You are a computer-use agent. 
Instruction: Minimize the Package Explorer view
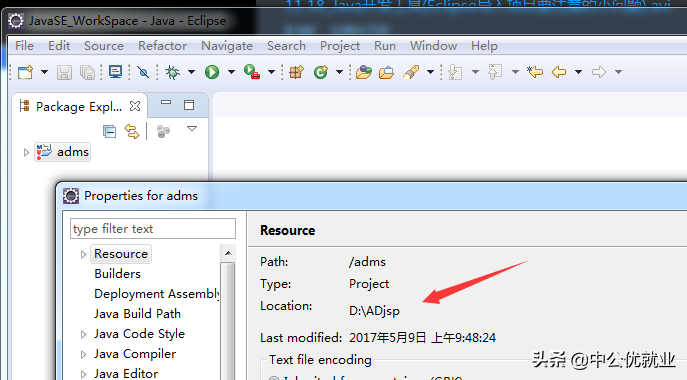coord(166,103)
